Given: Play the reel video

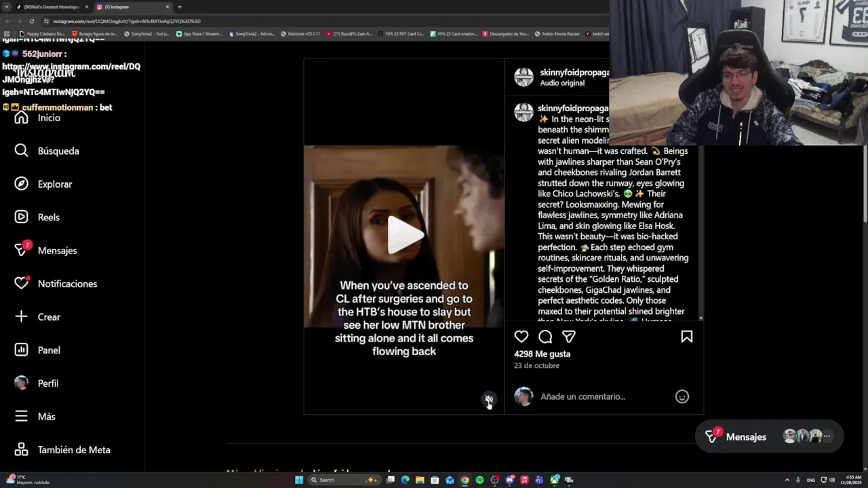Looking at the screenshot, I should click(404, 236).
